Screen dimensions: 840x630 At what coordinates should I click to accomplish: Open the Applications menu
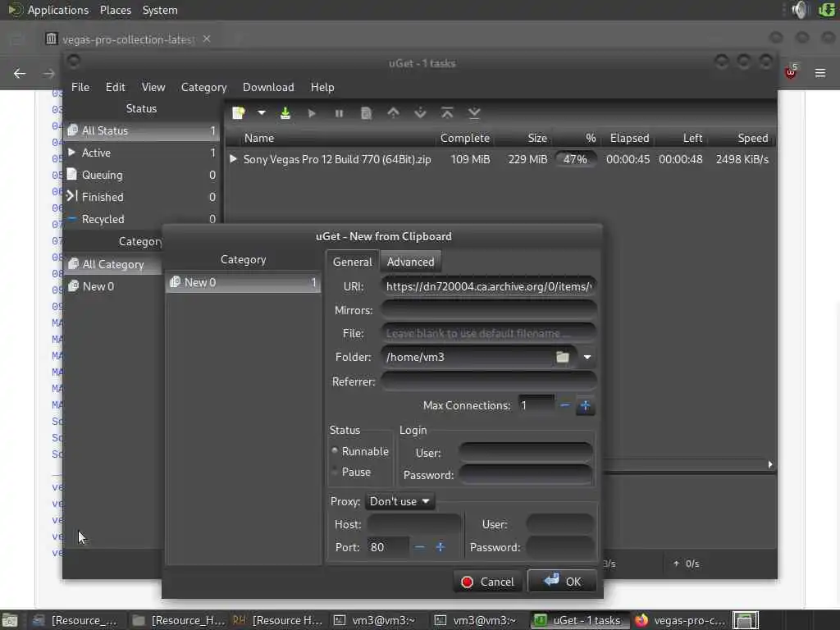click(58, 10)
